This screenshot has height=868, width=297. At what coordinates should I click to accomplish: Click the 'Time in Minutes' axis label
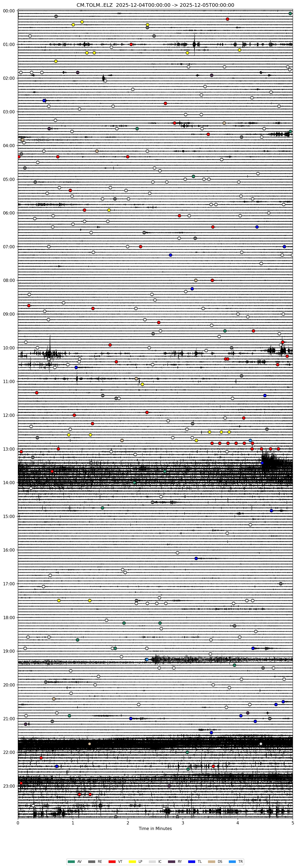tap(155, 829)
